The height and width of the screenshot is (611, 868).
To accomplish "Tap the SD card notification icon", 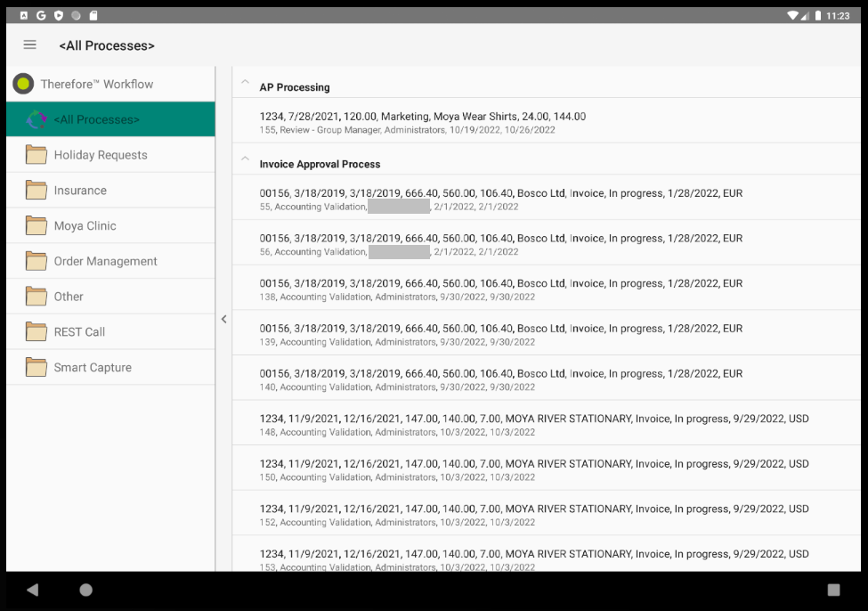I will (93, 15).
